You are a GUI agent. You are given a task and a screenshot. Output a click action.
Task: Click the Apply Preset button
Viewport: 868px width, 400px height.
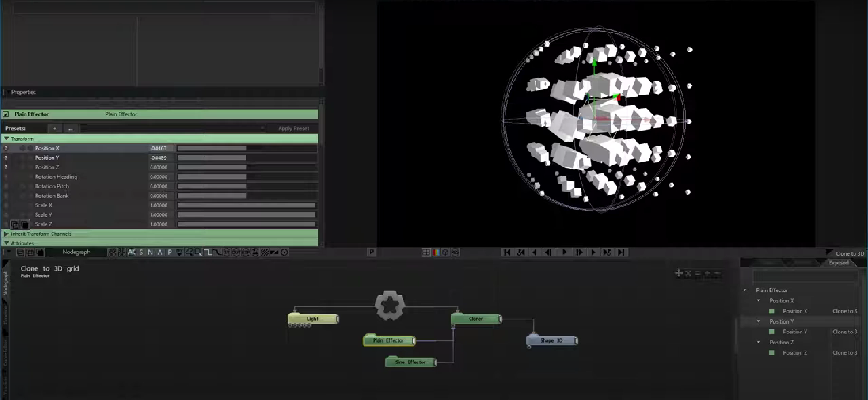point(294,129)
